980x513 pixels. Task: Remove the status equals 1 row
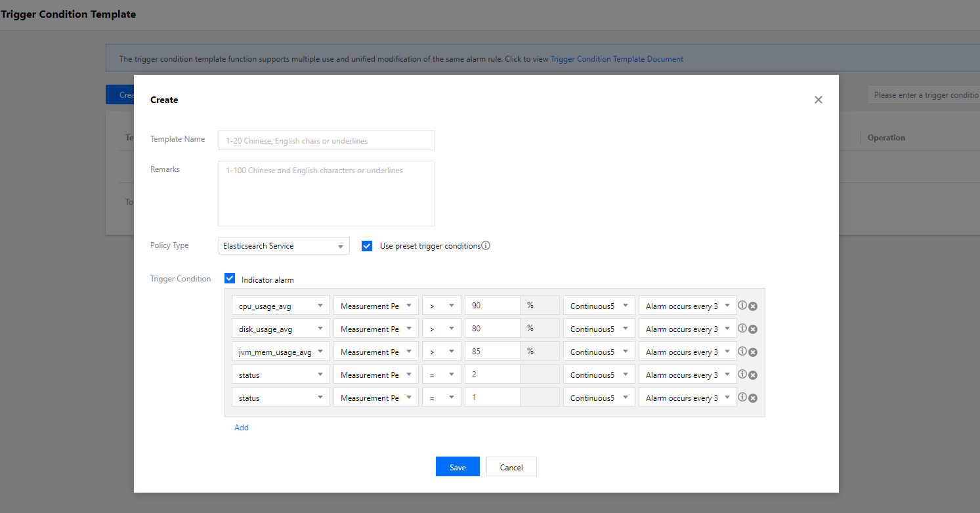click(753, 398)
